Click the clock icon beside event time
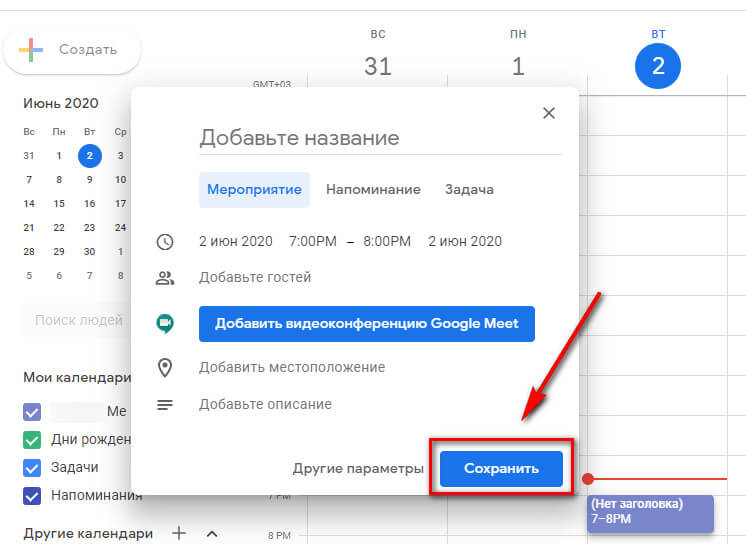The width and height of the screenshot is (746, 544). (165, 242)
